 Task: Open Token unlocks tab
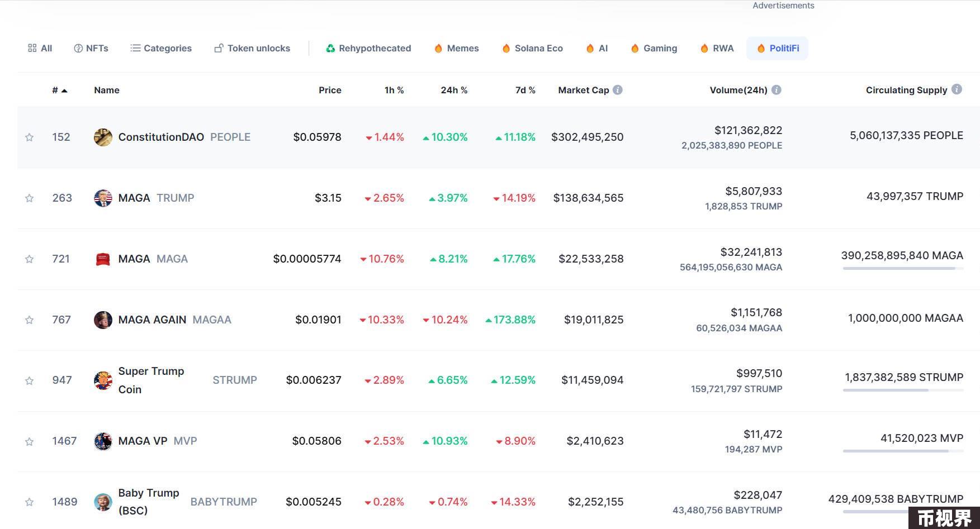(252, 49)
